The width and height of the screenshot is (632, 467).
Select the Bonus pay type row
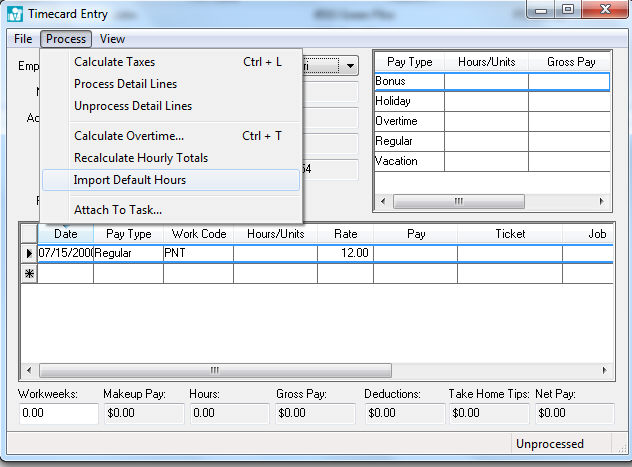coord(409,81)
